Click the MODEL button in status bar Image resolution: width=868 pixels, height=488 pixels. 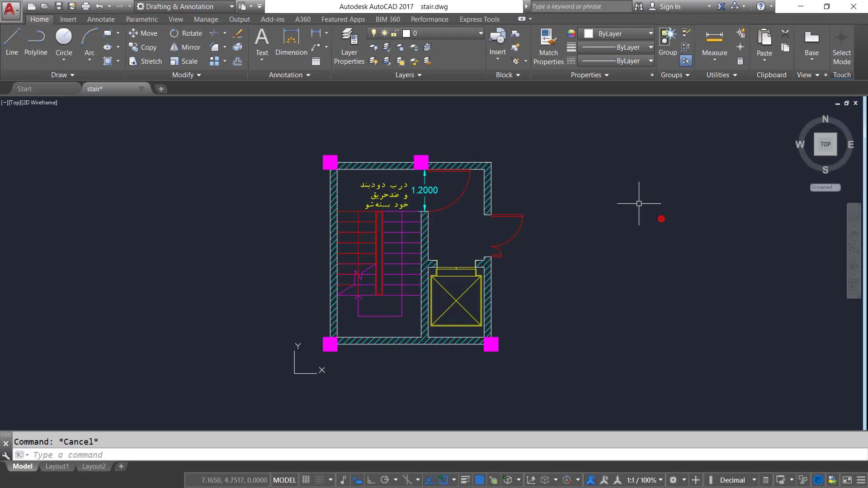284,480
